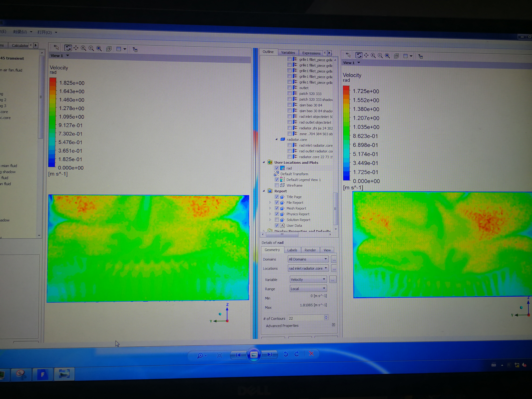Screen dimensions: 532x399
Task: Toggle highlighting icon in right viewer toolbar
Action: coord(396,56)
